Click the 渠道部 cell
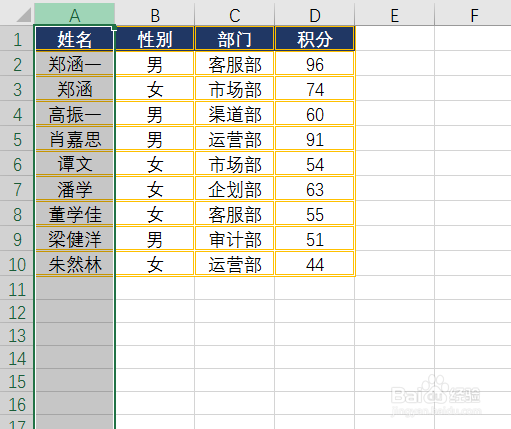This screenshot has width=511, height=429. tap(235, 114)
